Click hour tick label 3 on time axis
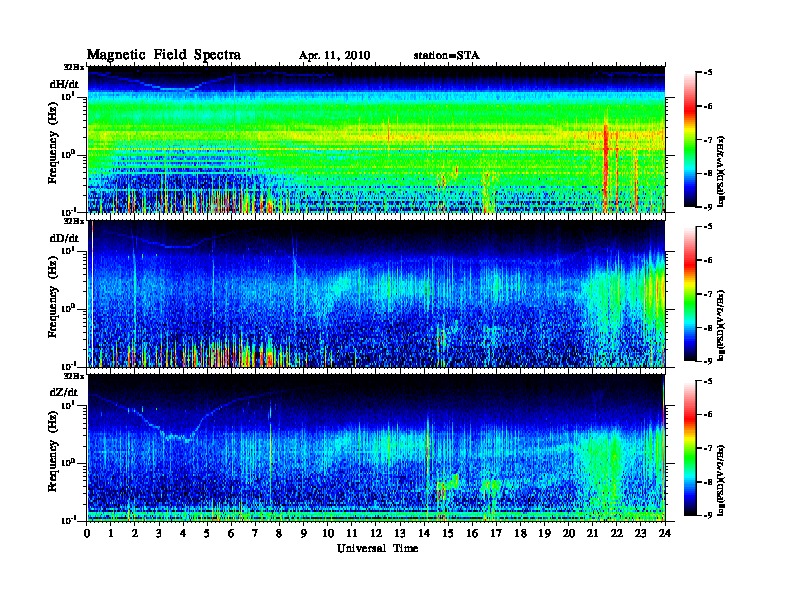 coord(160,533)
